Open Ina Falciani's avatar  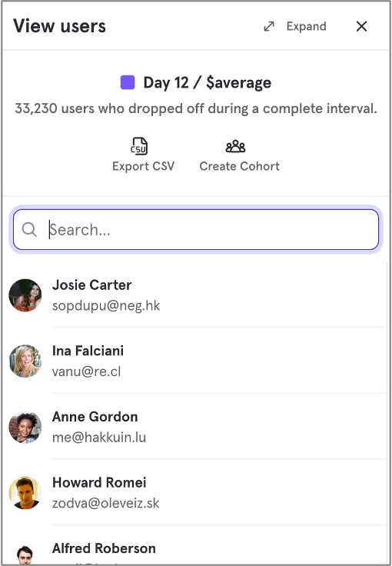(25, 361)
